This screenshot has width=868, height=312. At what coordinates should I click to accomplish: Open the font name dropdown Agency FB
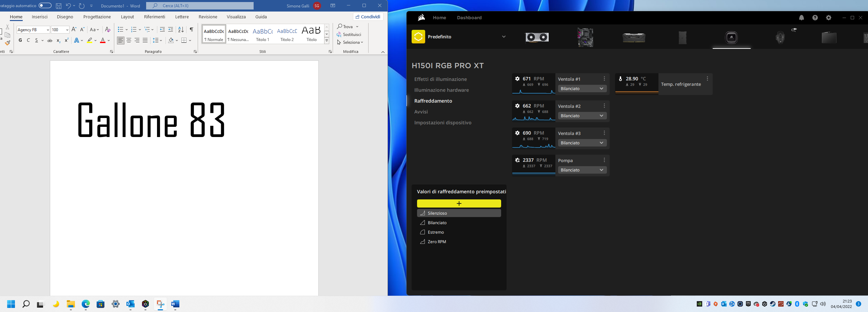(48, 30)
